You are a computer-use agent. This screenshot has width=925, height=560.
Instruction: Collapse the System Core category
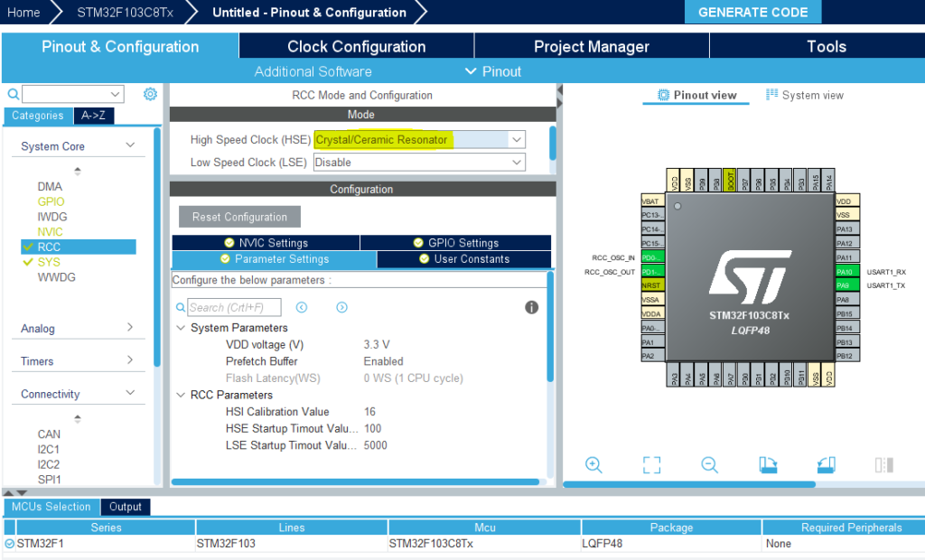(129, 145)
